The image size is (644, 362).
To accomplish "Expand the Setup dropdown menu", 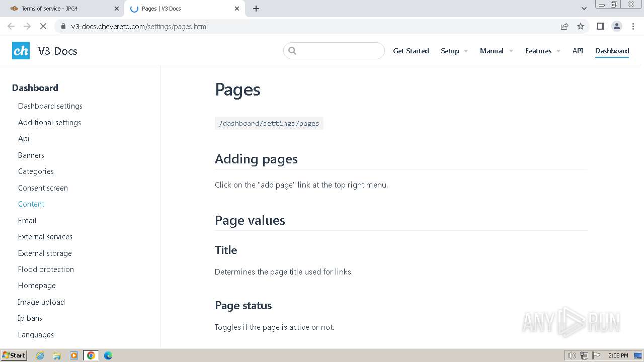I will pyautogui.click(x=454, y=51).
